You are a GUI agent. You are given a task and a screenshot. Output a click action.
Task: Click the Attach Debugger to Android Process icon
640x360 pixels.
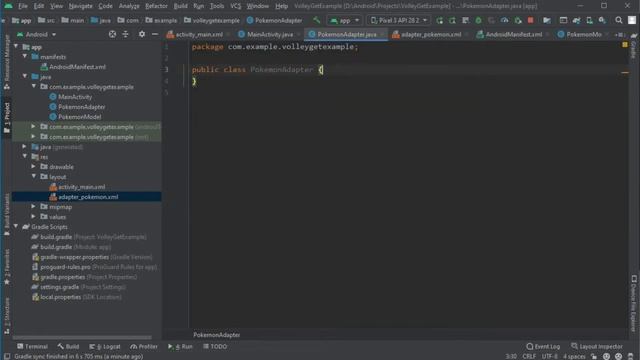518,20
